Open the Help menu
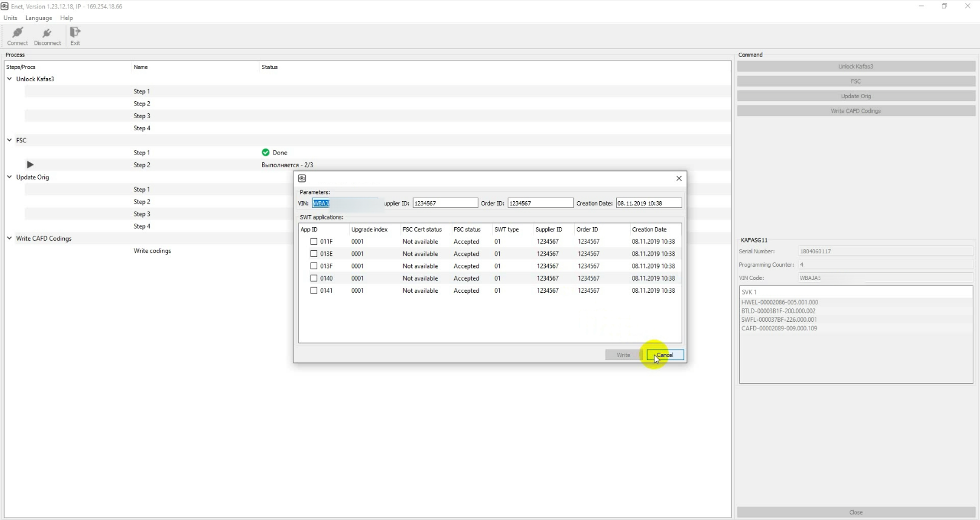The height and width of the screenshot is (520, 980). 67,18
